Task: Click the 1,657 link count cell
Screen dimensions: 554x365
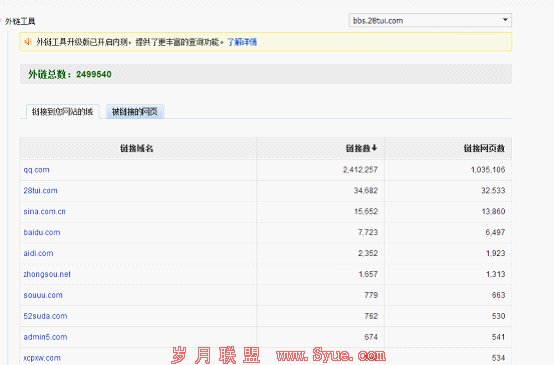Action: pos(368,274)
